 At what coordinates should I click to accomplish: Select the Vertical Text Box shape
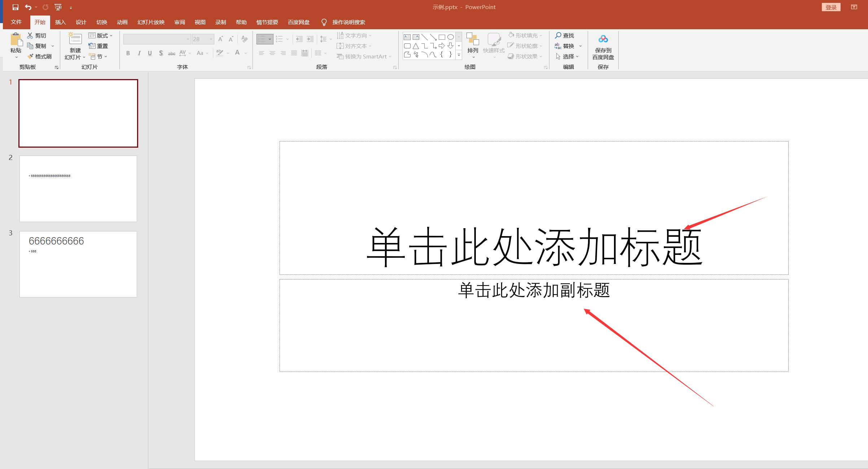(416, 37)
